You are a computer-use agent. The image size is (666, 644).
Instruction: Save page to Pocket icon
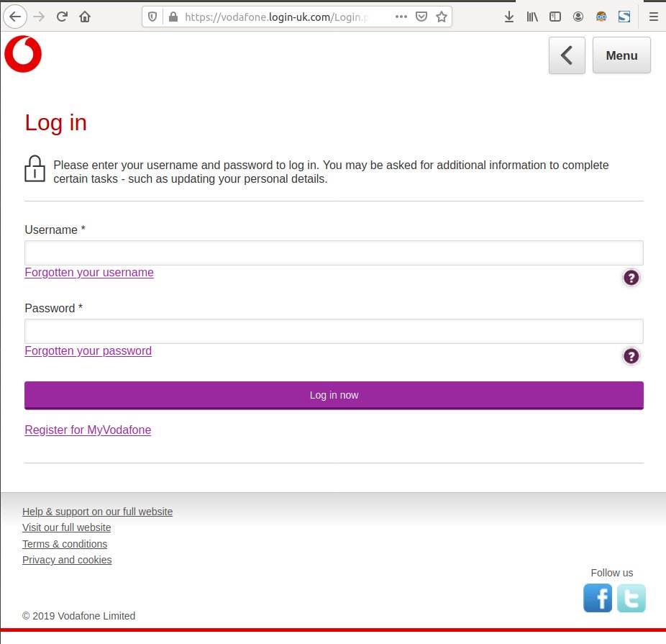421,17
